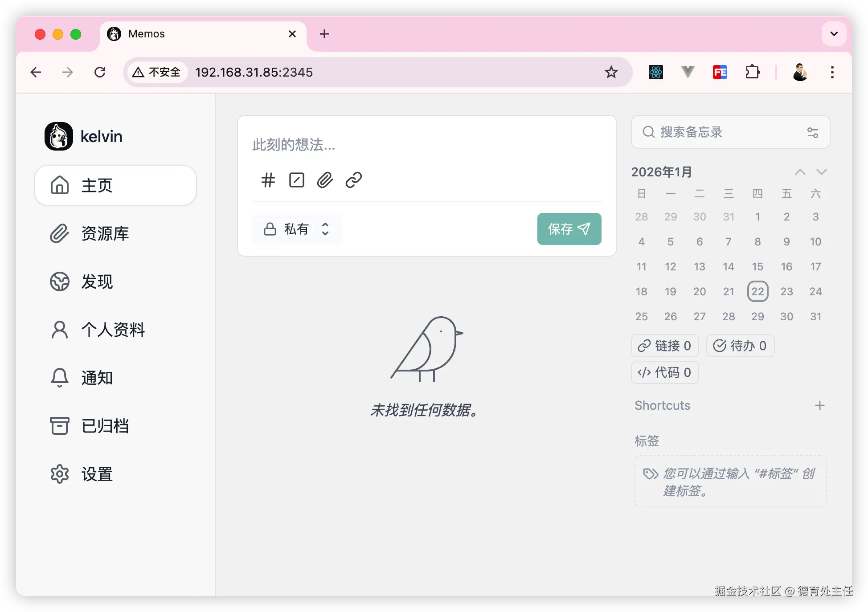Go to the next month in the calendar
868x612 pixels.
coord(821,172)
